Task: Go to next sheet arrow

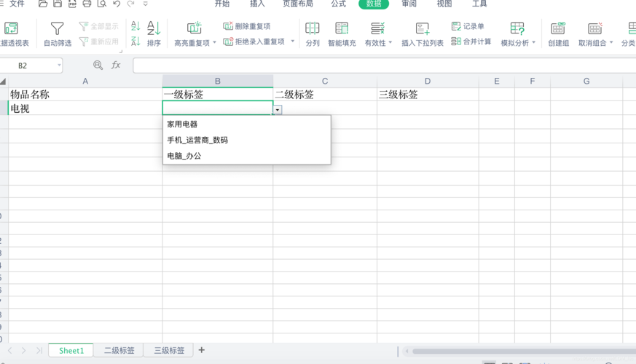Action: [24, 350]
